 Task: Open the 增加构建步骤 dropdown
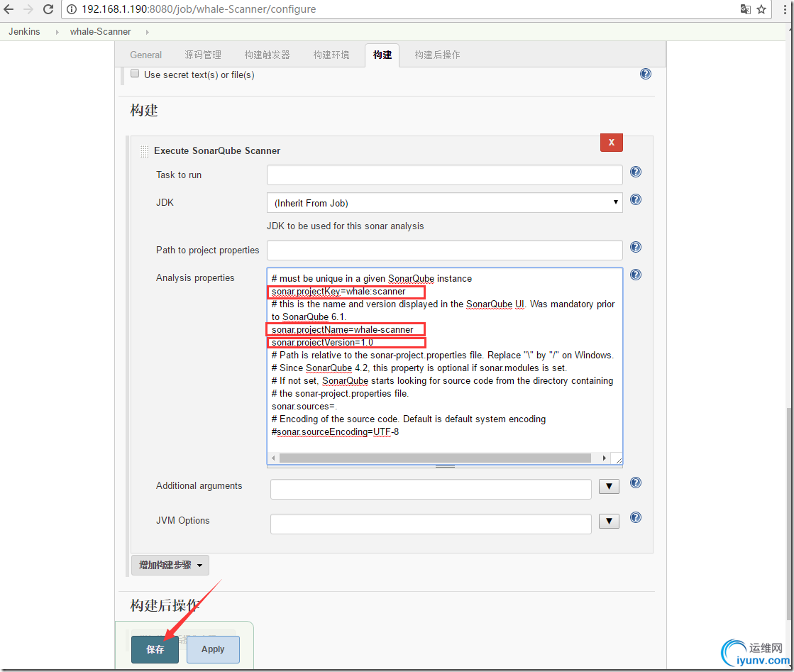tap(170, 565)
